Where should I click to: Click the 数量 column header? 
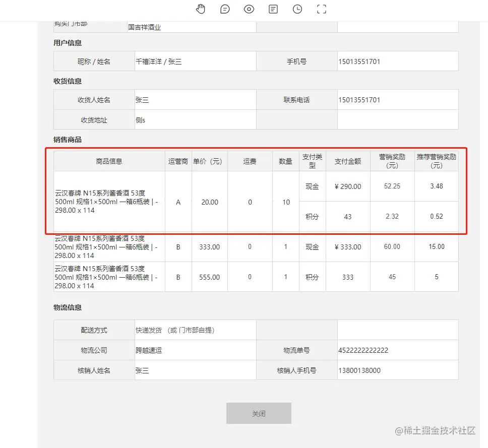tap(285, 161)
